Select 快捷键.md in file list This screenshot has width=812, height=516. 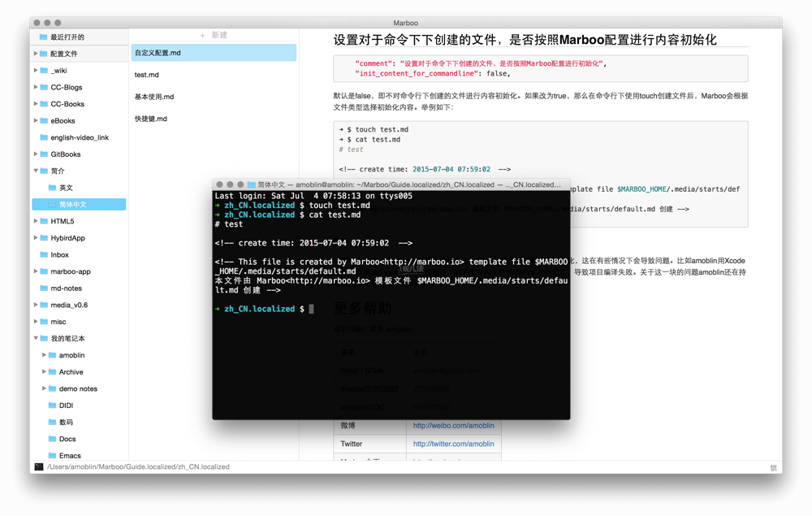[x=214, y=119]
